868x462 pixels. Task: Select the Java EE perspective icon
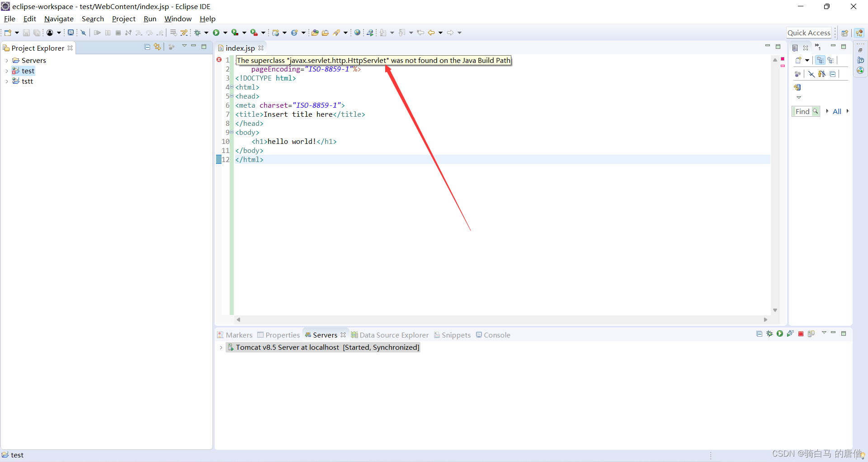(859, 33)
